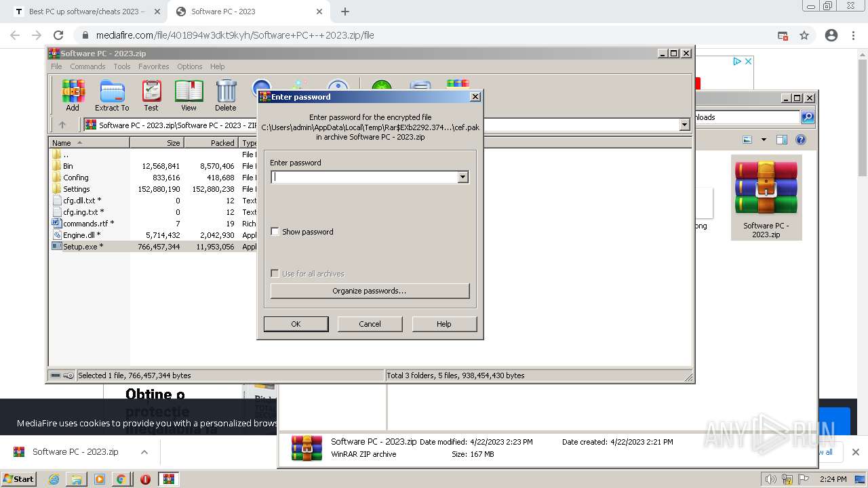Select cfg.ing.txt file in the list
Viewport: 868px width, 488px height.
tap(83, 212)
